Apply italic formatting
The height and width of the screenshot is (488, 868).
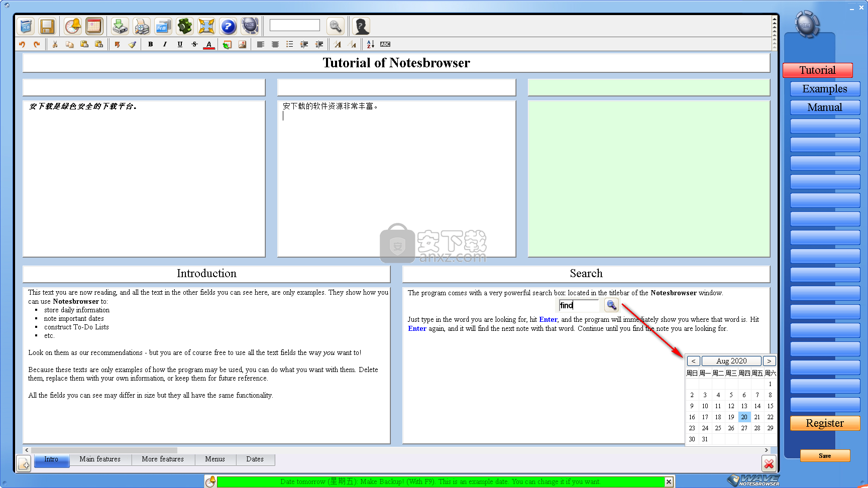[x=165, y=44]
